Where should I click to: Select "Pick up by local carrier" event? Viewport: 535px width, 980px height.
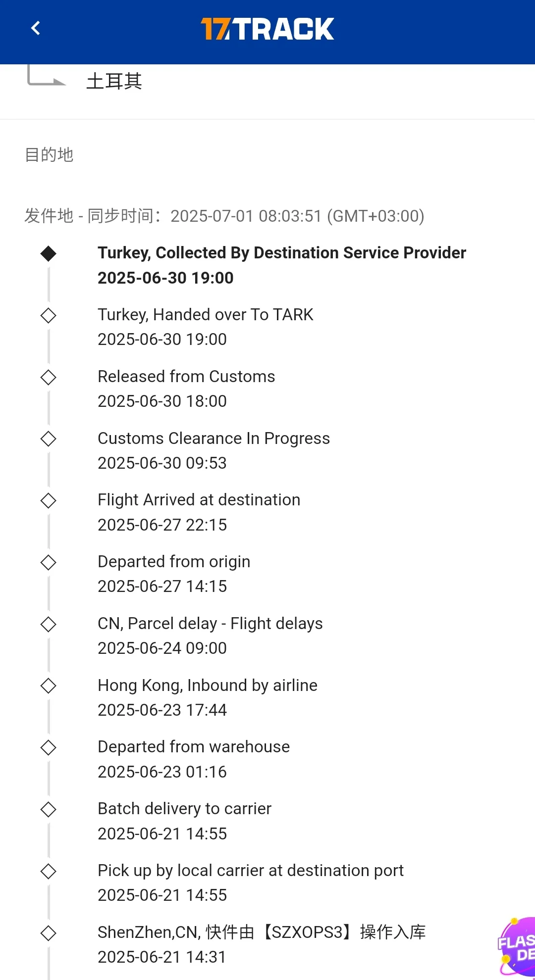click(250, 871)
